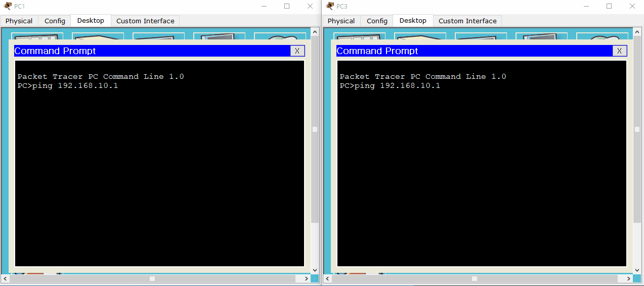The width and height of the screenshot is (644, 286).
Task: Click the PC1 window title icon
Action: tap(8, 6)
